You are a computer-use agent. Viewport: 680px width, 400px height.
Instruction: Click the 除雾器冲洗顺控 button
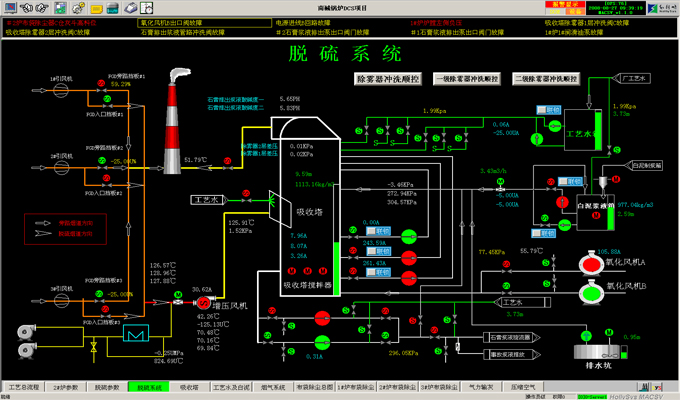click(x=388, y=79)
